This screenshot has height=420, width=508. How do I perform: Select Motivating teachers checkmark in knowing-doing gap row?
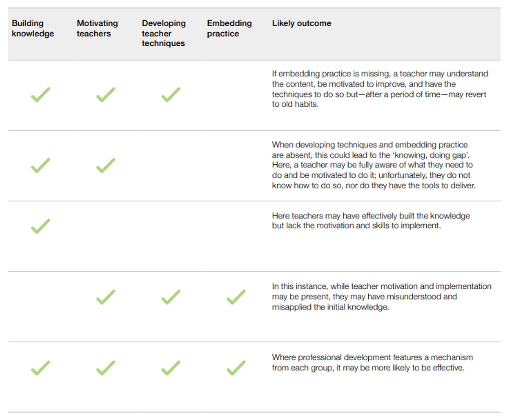pyautogui.click(x=106, y=165)
